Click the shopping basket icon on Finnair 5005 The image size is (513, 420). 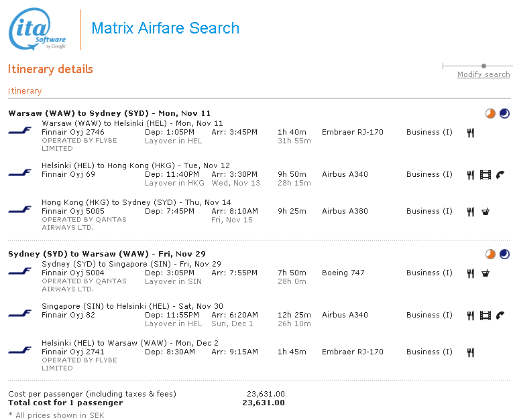pyautogui.click(x=486, y=212)
